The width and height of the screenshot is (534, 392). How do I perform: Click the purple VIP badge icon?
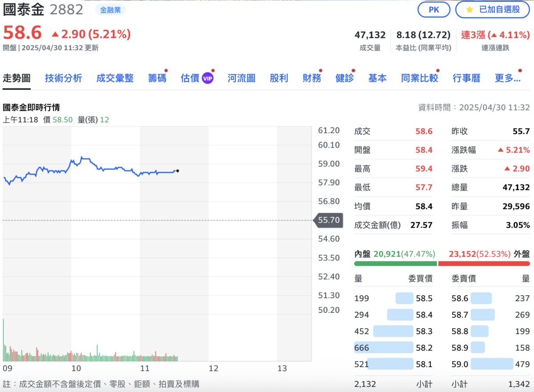pyautogui.click(x=207, y=78)
